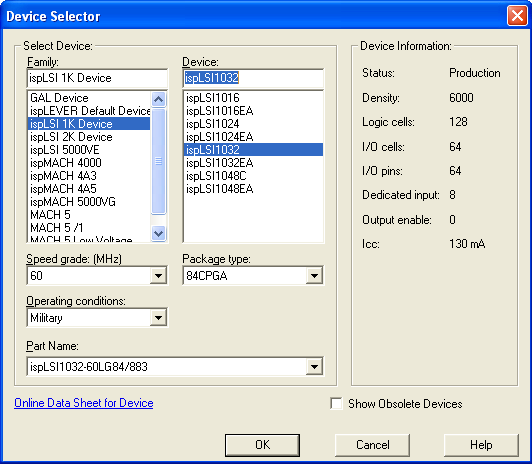
Task: Open the Speed grade dropdown
Action: tap(158, 275)
